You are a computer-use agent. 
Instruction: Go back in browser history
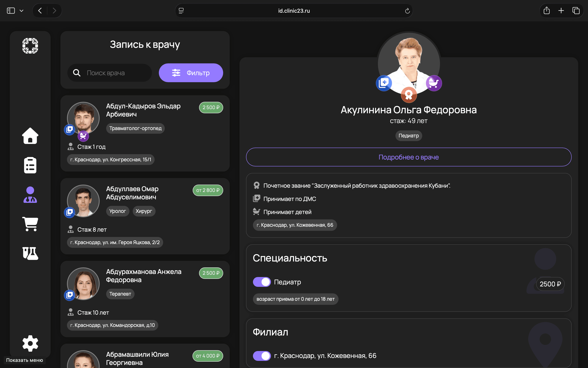coord(40,10)
